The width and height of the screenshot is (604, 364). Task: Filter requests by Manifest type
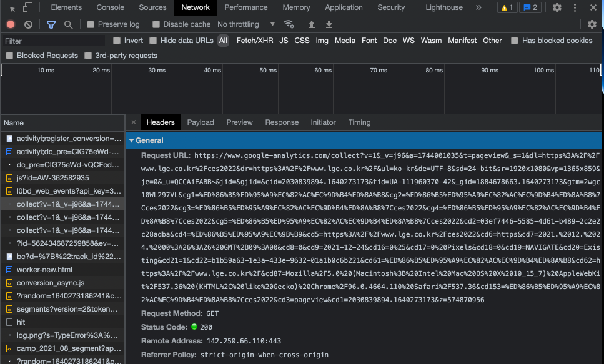[x=462, y=41]
